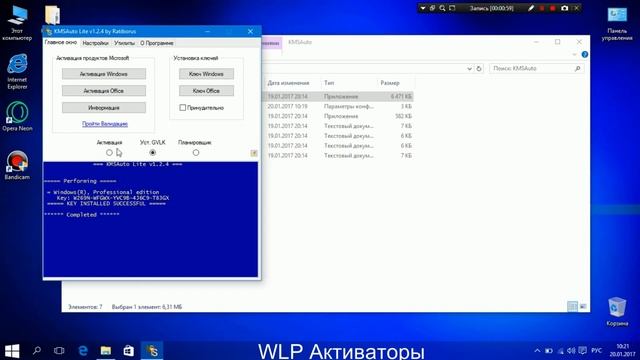Show hidden system tray icons chevron
640x360 pixels.
coord(537,351)
